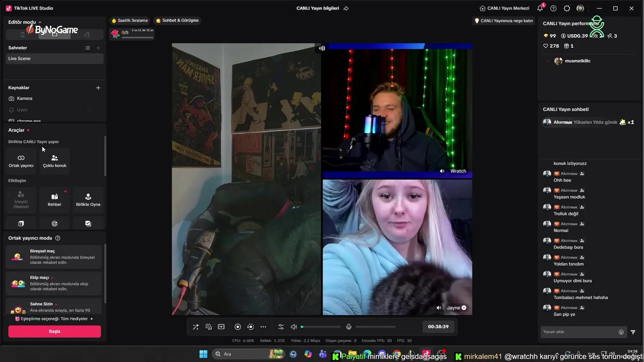Viewport: 644px width, 362px height.
Task: Switch to portrait phone layout mode
Action: coord(22,34)
